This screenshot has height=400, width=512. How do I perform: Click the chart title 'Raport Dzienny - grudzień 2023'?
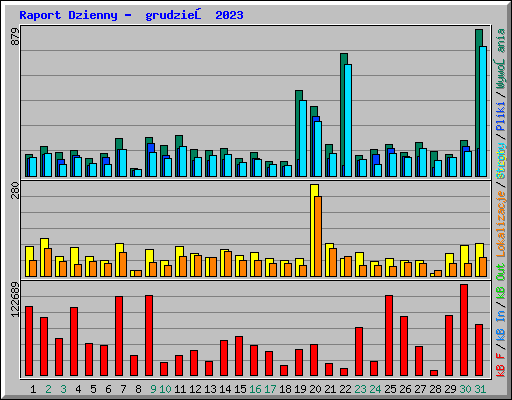tap(131, 15)
